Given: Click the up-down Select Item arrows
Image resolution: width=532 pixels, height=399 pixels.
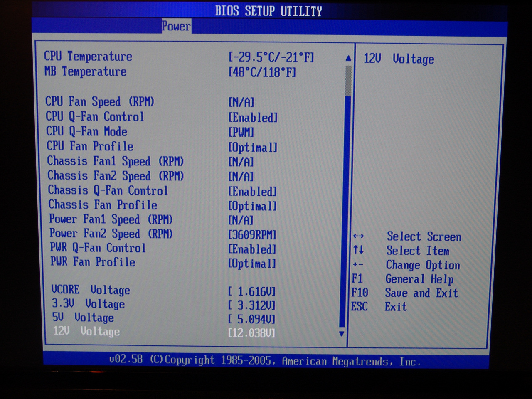Looking at the screenshot, I should coord(358,250).
